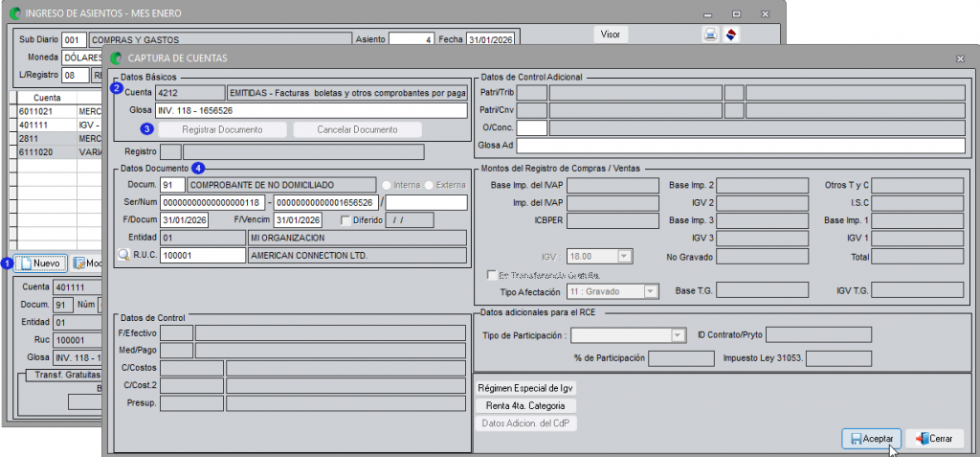Image resolution: width=980 pixels, height=457 pixels.
Task: Click the L/Registro field showing 08
Action: (75, 75)
